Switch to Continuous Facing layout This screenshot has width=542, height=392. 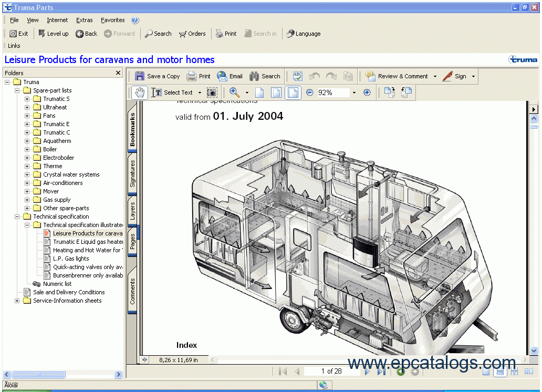(514, 372)
